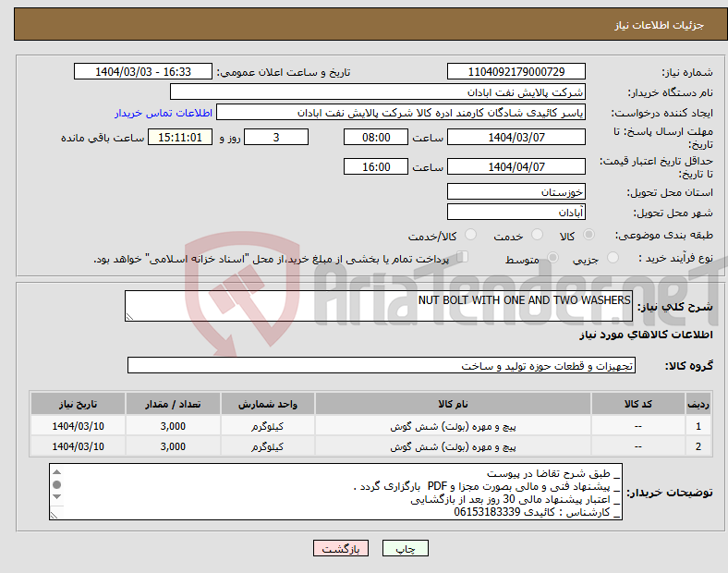Screen dimensions: 728x573
Task: Click item name in row 2 پیچ و مهره
Action: tap(453, 446)
